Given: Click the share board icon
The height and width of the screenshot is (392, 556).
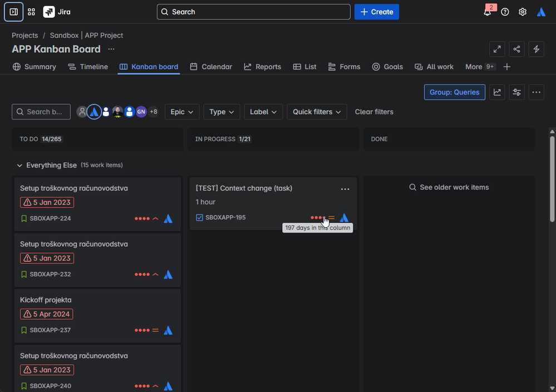Looking at the screenshot, I should click(516, 49).
